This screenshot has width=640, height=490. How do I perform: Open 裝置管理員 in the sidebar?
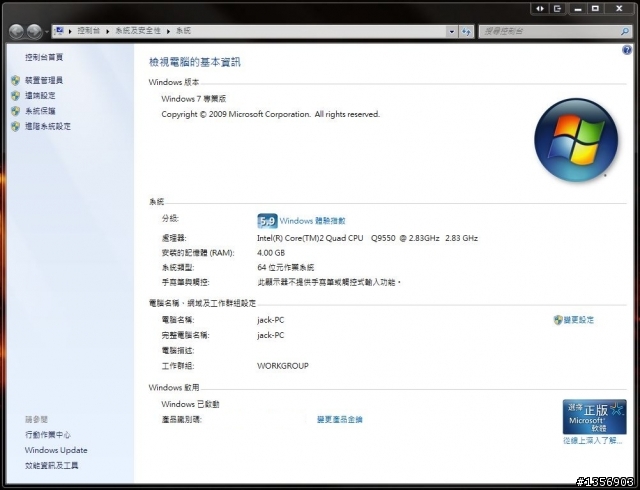coord(44,80)
